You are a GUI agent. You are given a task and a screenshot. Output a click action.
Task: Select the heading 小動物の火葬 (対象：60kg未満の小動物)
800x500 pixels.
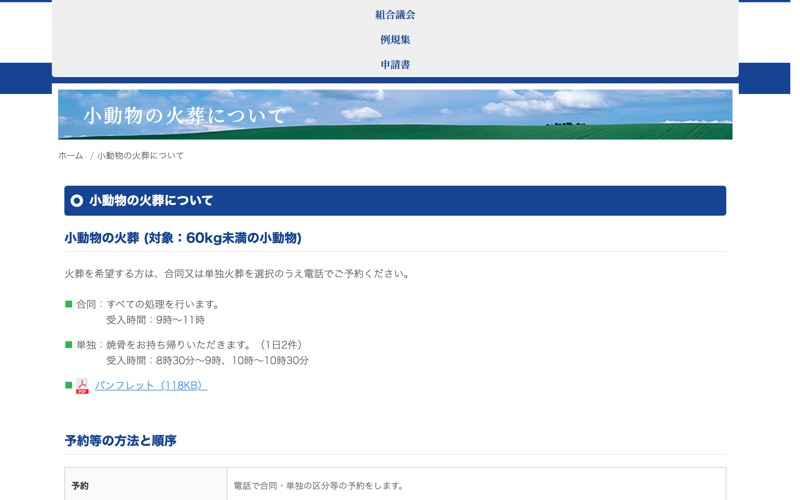click(x=183, y=238)
